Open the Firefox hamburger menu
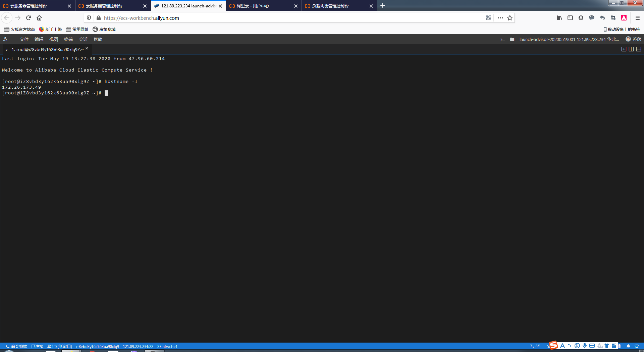 pyautogui.click(x=637, y=18)
